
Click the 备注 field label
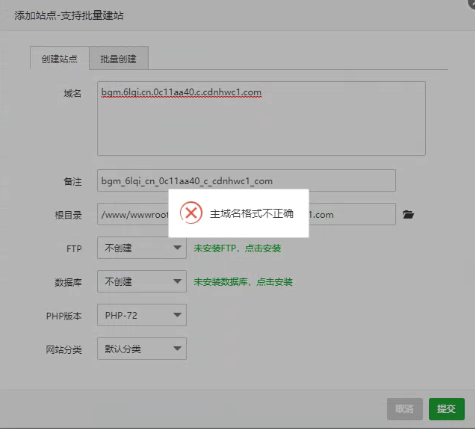coord(73,181)
